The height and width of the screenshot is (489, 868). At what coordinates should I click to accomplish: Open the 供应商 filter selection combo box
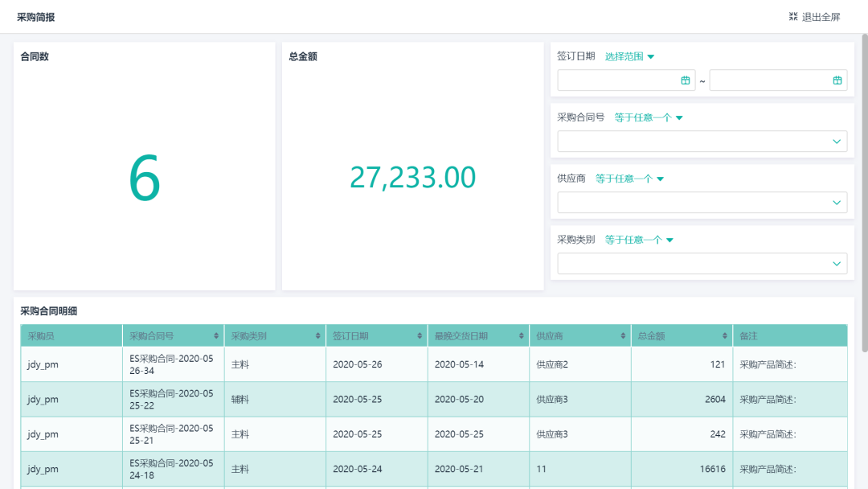(702, 202)
